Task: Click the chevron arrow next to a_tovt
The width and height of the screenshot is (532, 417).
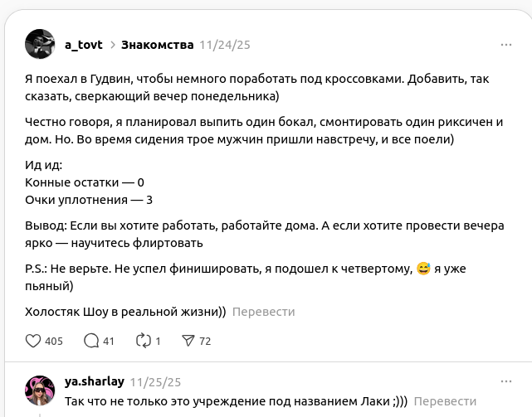Action: [x=112, y=45]
